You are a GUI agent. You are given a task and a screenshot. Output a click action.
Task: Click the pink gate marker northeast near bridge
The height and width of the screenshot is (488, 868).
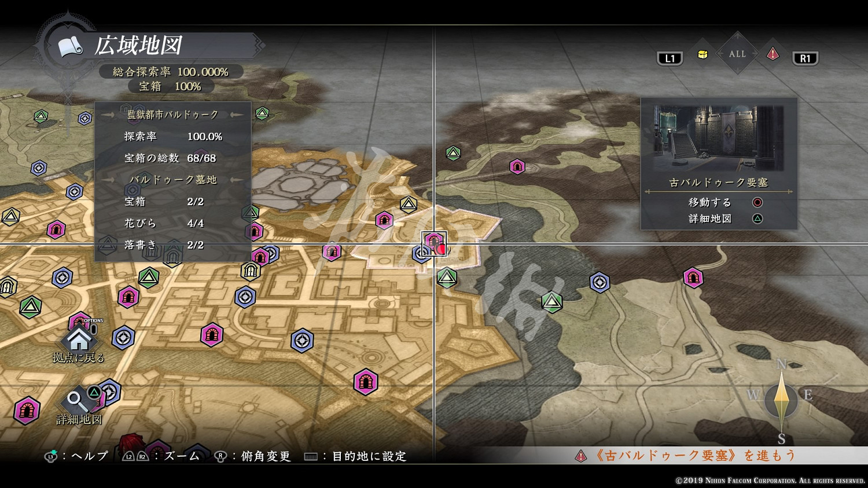517,167
